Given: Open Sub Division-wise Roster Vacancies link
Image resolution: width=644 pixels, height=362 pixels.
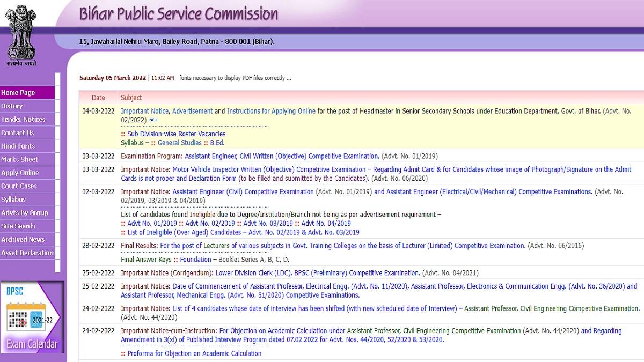Looking at the screenshot, I should [x=176, y=134].
